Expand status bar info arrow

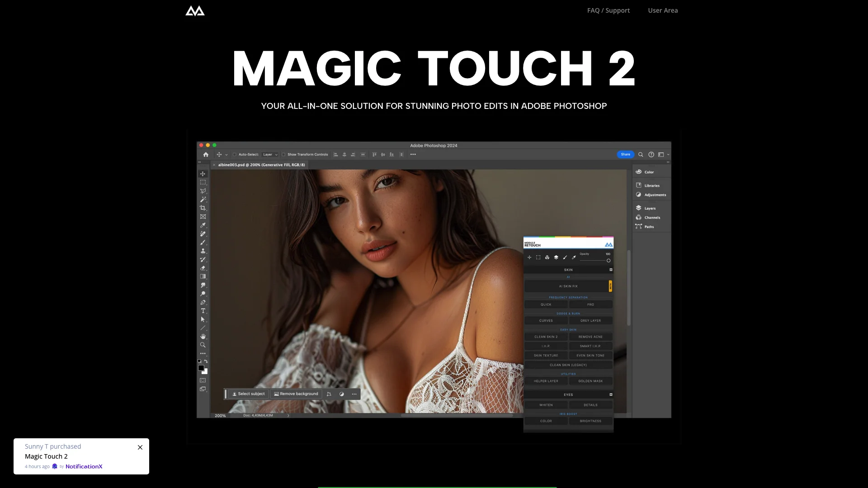click(x=288, y=416)
